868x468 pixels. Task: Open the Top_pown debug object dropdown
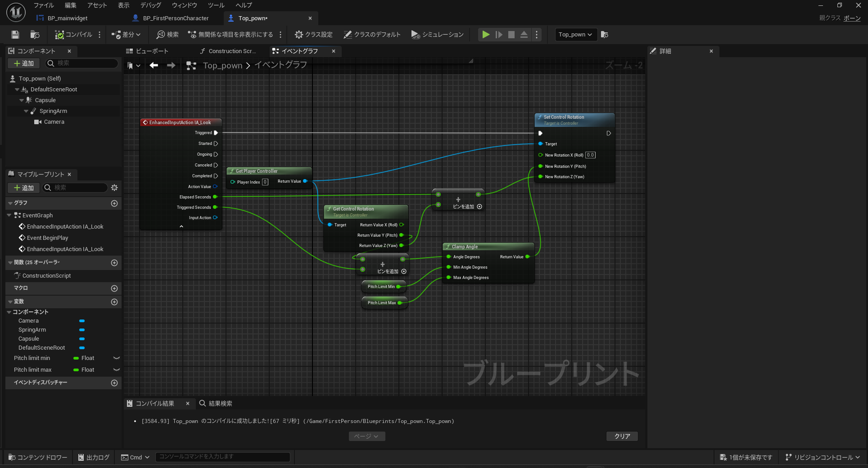[575, 35]
